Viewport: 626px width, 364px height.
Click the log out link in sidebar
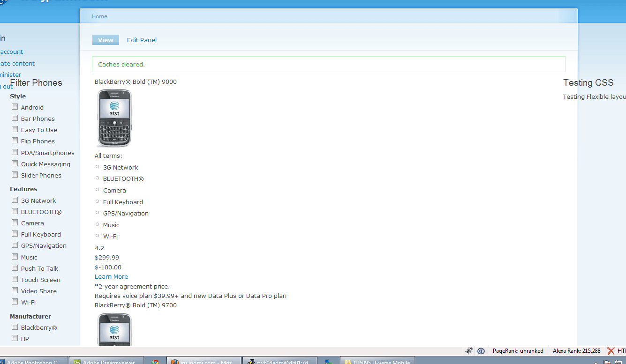pyautogui.click(x=7, y=86)
